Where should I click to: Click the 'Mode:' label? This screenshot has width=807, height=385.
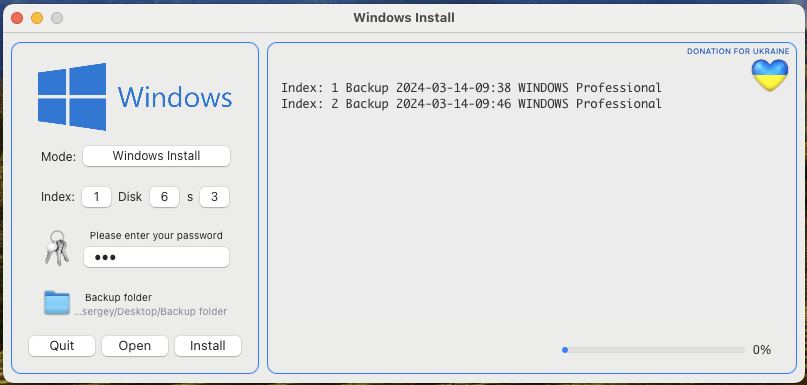click(x=59, y=156)
